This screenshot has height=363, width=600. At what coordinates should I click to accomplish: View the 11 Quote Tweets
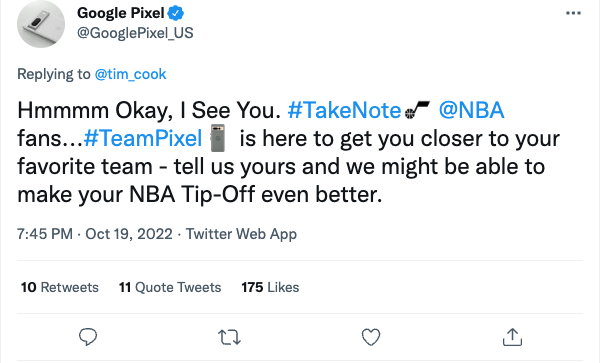(170, 287)
